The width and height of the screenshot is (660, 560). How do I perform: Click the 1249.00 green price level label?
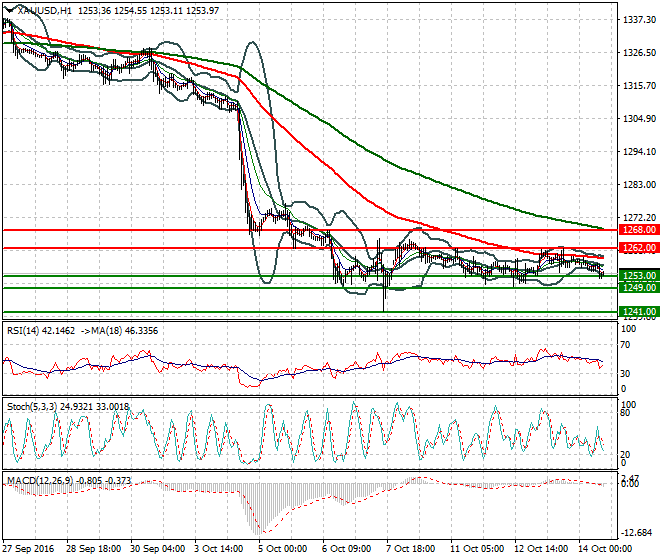click(x=639, y=288)
